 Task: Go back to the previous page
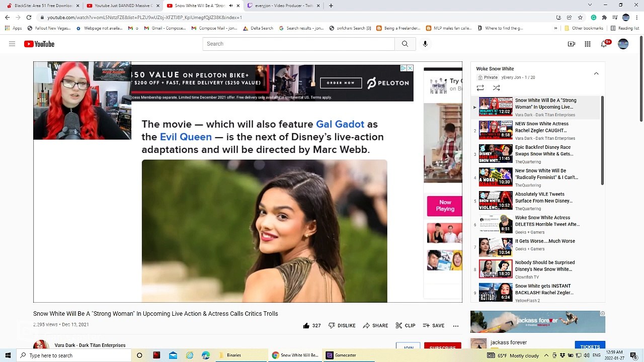(7, 17)
